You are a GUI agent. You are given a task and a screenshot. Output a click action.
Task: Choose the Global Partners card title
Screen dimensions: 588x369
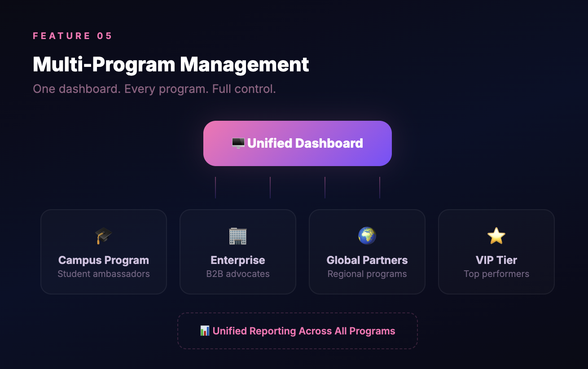tap(367, 260)
